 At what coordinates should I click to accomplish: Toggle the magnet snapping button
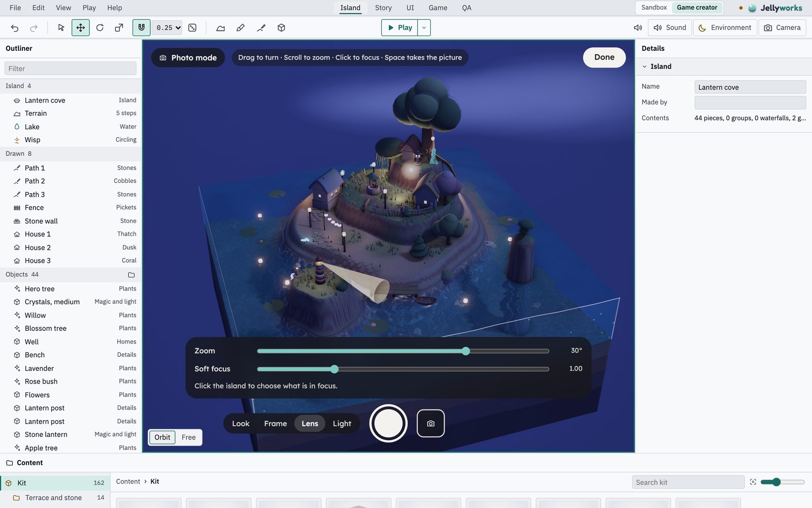(x=142, y=27)
